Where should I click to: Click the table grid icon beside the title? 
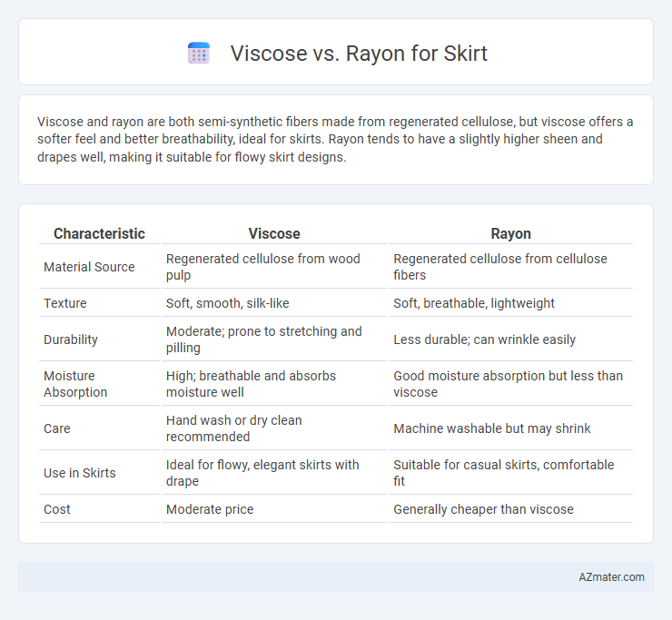(x=199, y=54)
